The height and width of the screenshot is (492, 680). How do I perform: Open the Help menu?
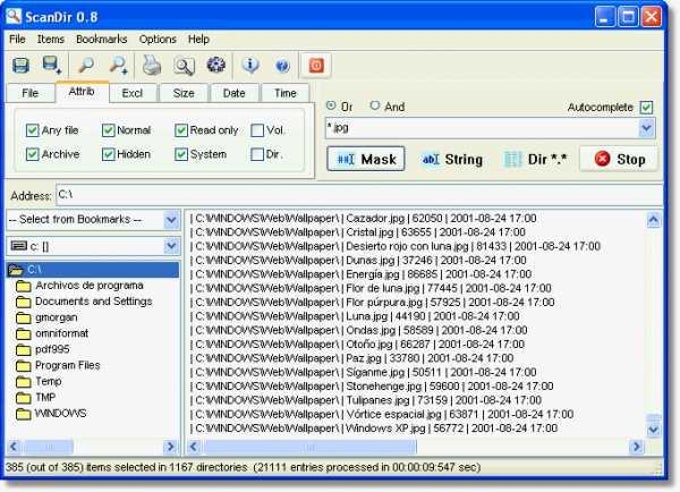pyautogui.click(x=199, y=39)
